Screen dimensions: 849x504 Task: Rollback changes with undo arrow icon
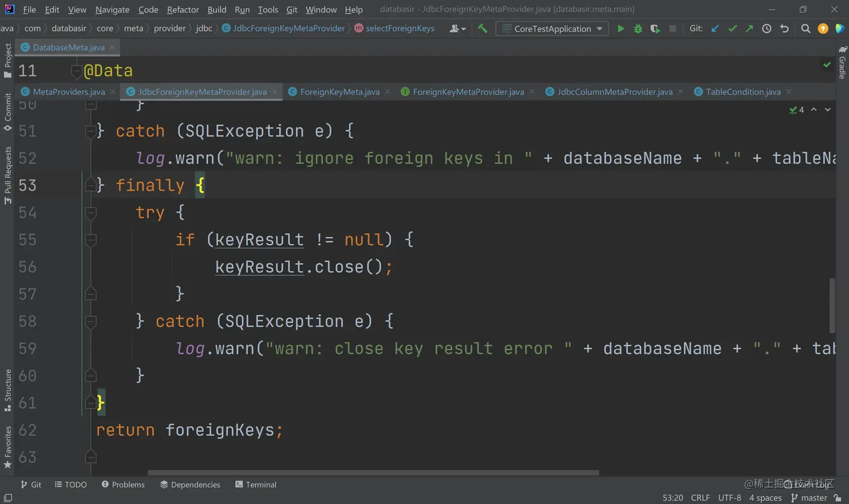tap(784, 29)
